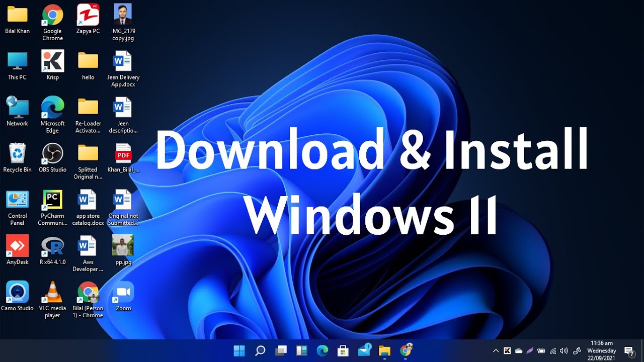Open the volume control in tray
Viewport: 644px width, 362px height.
[x=563, y=351]
